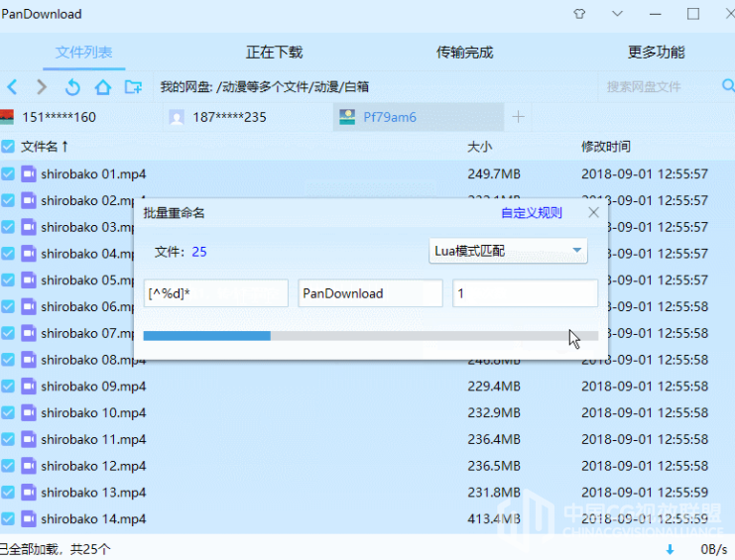Open the title bar dropdown menu arrow
Screen dimensions: 735x560
coord(617,14)
